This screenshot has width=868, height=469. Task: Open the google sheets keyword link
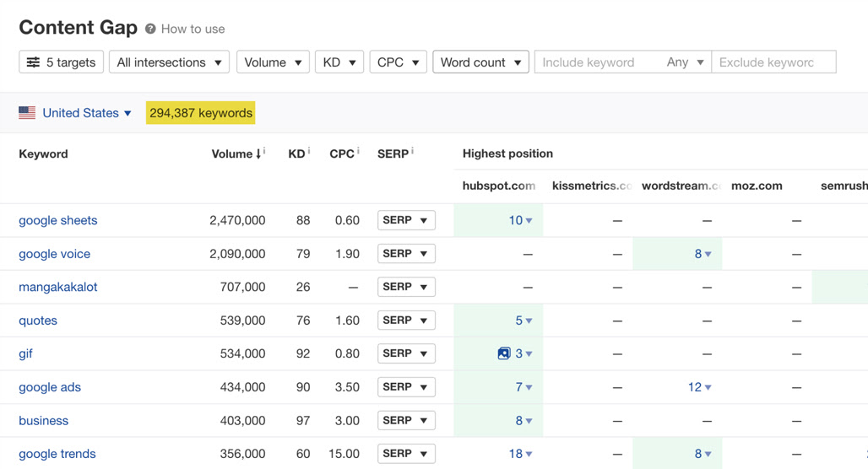coord(58,220)
